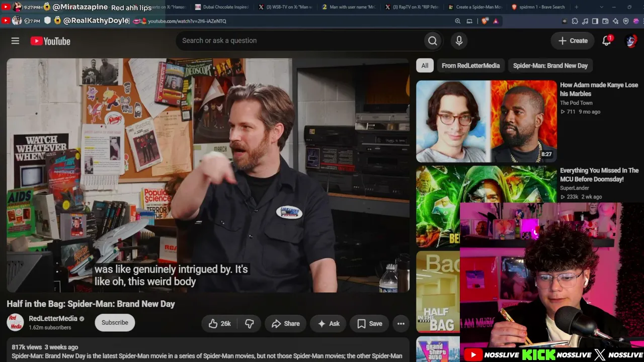Click the browser address bar URL
This screenshot has height=362, width=644.
187,21
